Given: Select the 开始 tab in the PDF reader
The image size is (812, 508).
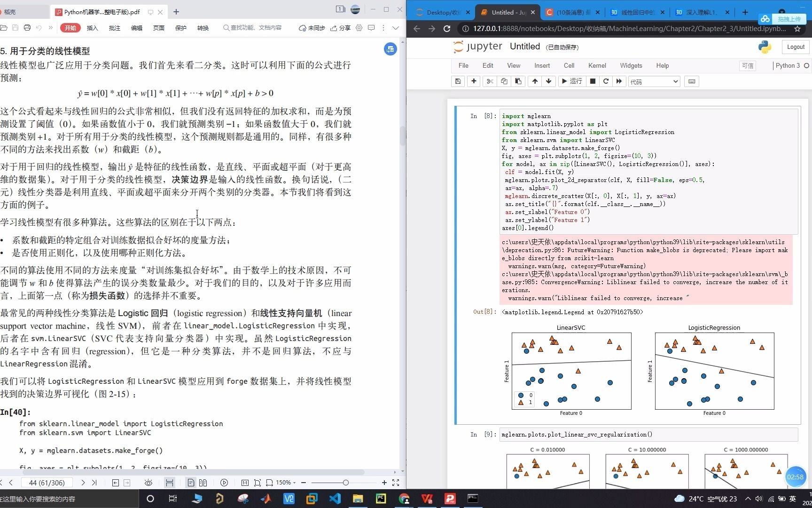Looking at the screenshot, I should click(x=70, y=28).
